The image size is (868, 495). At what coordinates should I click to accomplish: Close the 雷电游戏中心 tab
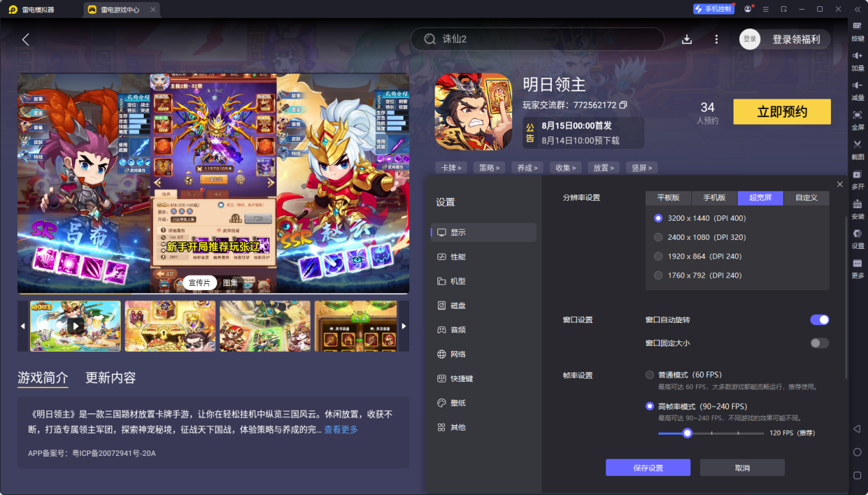[x=153, y=10]
